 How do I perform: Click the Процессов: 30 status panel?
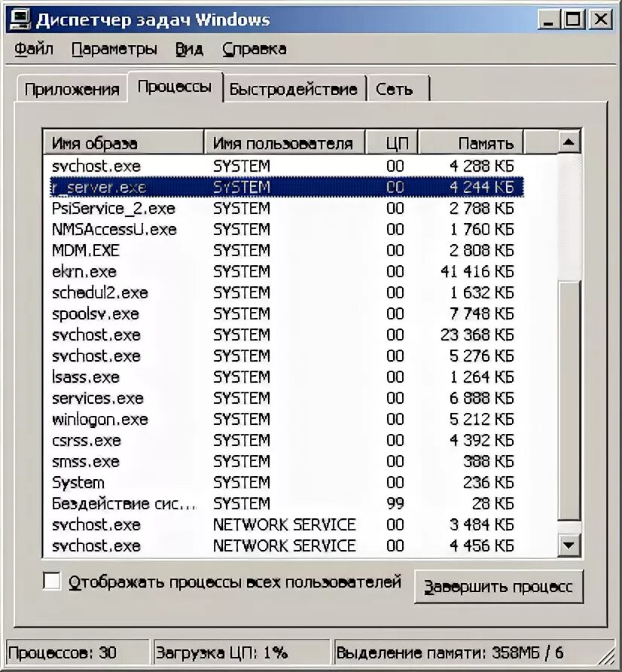pyautogui.click(x=77, y=652)
